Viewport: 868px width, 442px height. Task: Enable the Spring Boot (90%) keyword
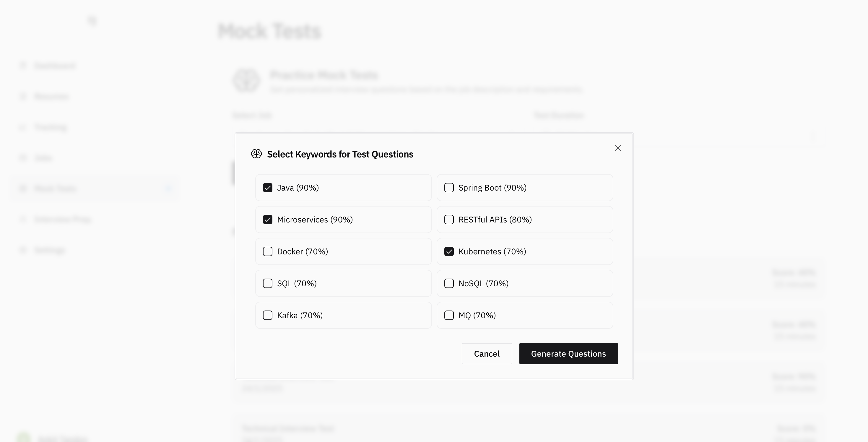[x=449, y=188]
